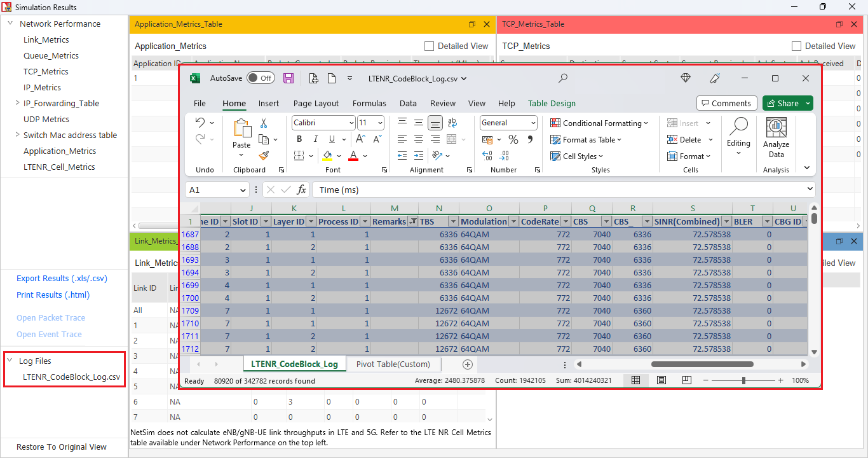Click Print Results (.html) link
The width and height of the screenshot is (868, 458).
[53, 295]
